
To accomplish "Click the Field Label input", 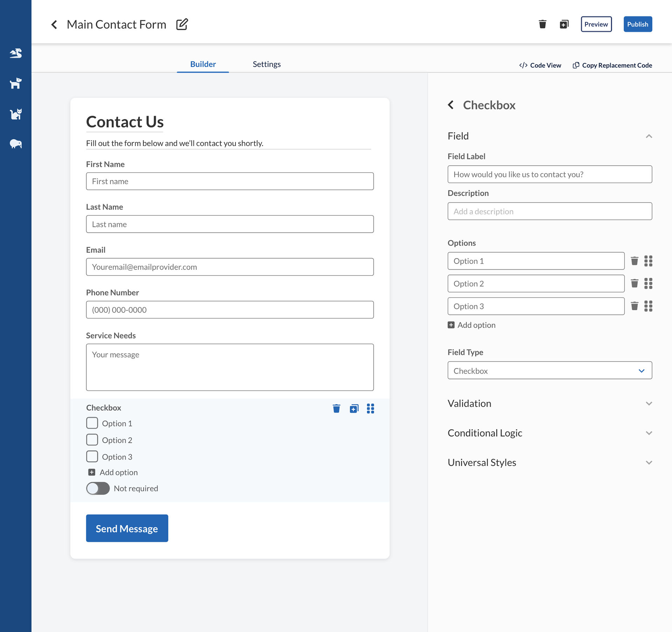I will [x=549, y=174].
